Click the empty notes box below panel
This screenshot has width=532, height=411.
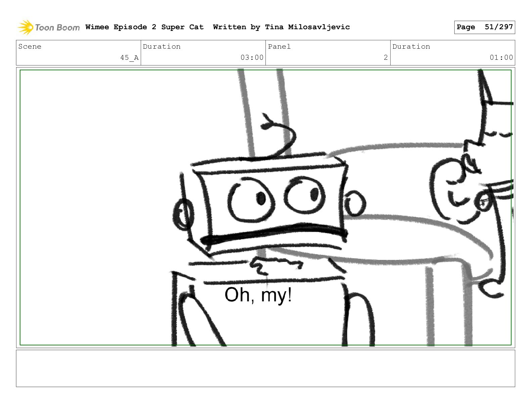[265, 368]
